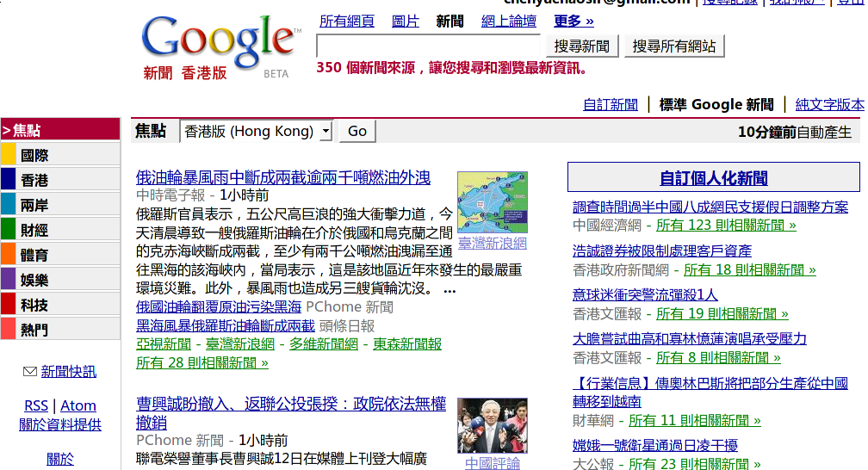Open the 自訂個人化新聞 heading link
Image resolution: width=868 pixels, height=470 pixels.
(x=714, y=178)
